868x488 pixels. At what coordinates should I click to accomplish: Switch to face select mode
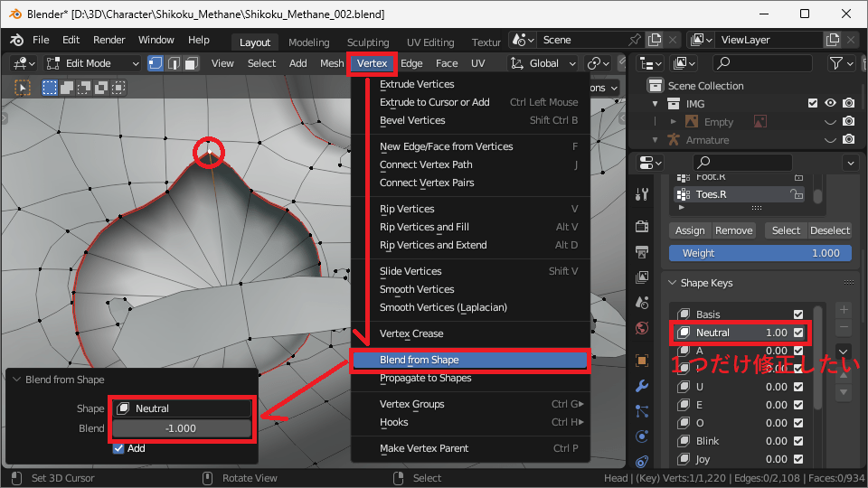tap(193, 63)
